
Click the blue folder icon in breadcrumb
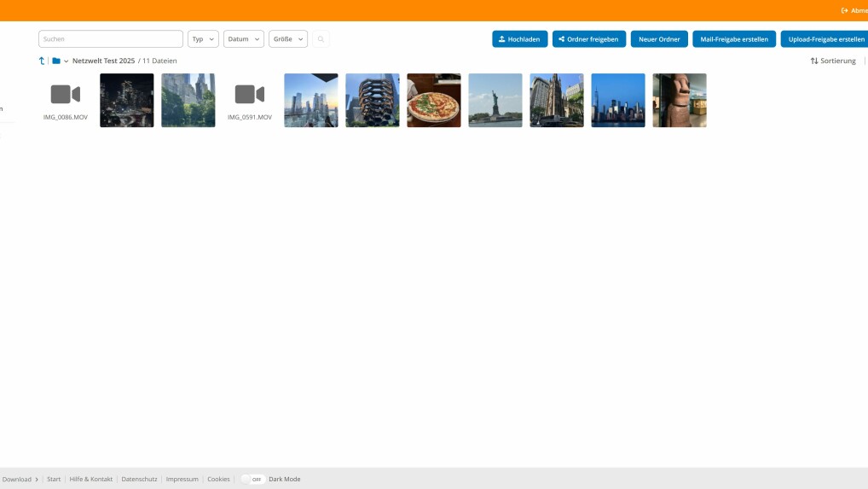pyautogui.click(x=56, y=61)
